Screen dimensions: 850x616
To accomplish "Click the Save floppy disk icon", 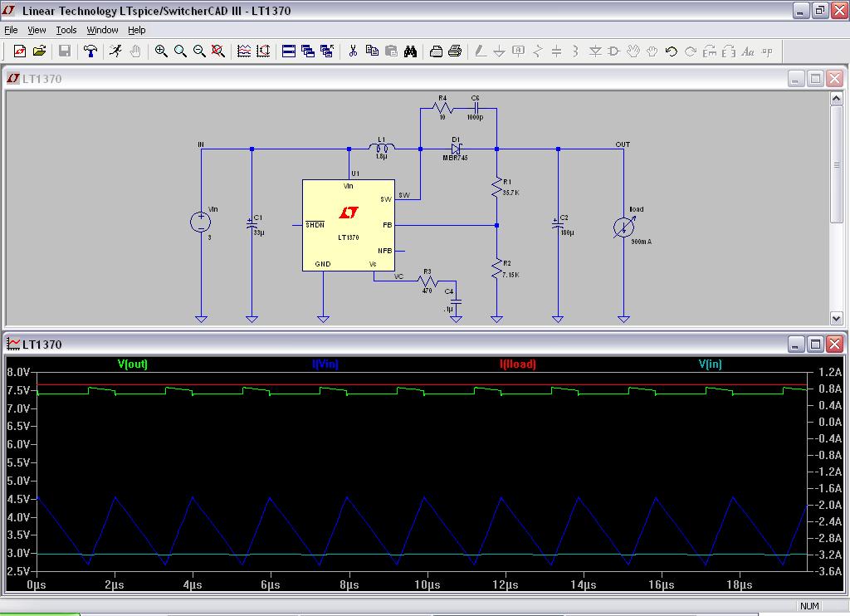I will (65, 51).
